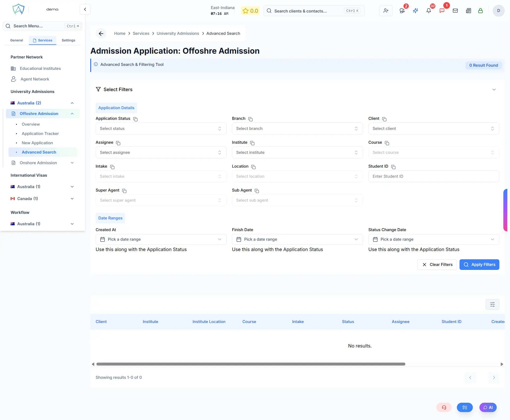The height and width of the screenshot is (420, 510).
Task: Switch to the Settings tab
Action: (68, 40)
